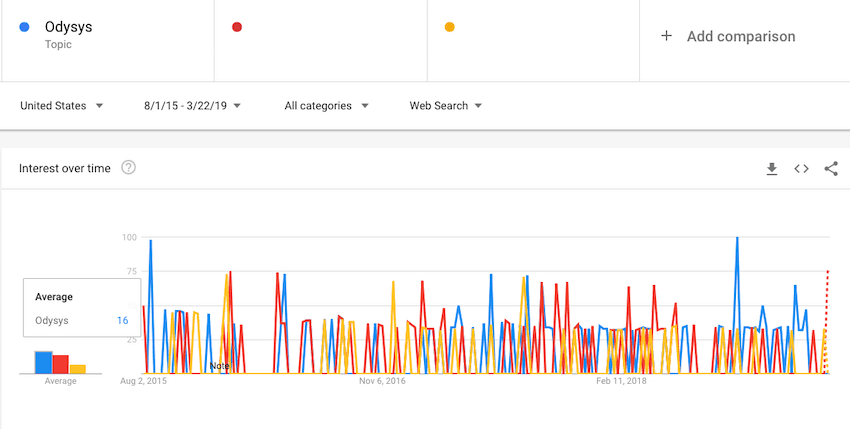Click the blue average bar
The image size is (850, 429).
[x=44, y=362]
